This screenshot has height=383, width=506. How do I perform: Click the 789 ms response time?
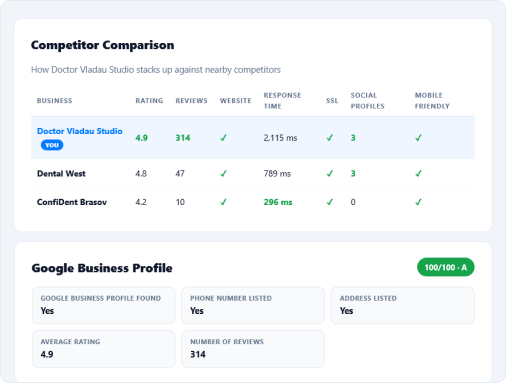277,174
